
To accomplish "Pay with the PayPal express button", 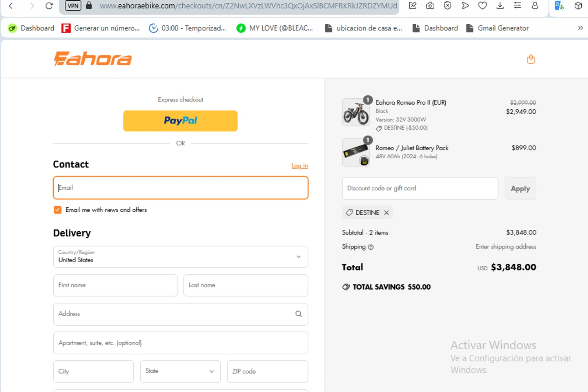I will (180, 121).
